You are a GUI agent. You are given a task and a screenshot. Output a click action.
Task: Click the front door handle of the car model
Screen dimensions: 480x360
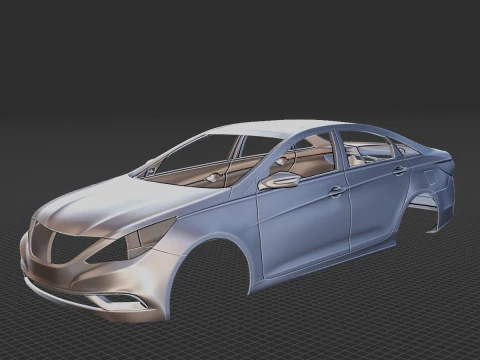point(336,191)
